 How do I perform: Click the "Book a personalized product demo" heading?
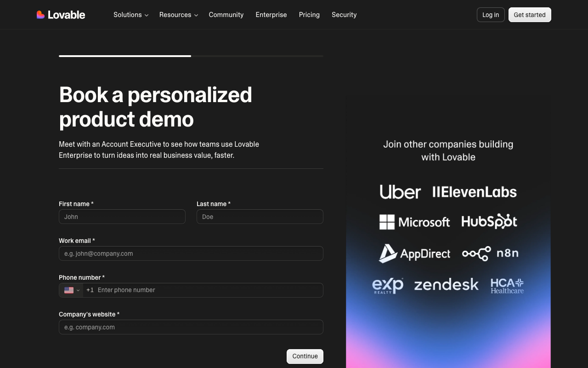156,107
